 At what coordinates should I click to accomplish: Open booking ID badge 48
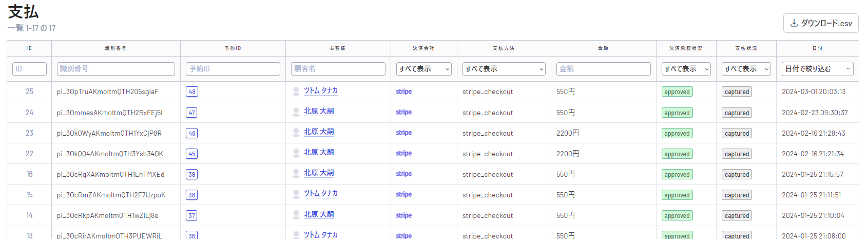[x=192, y=92]
